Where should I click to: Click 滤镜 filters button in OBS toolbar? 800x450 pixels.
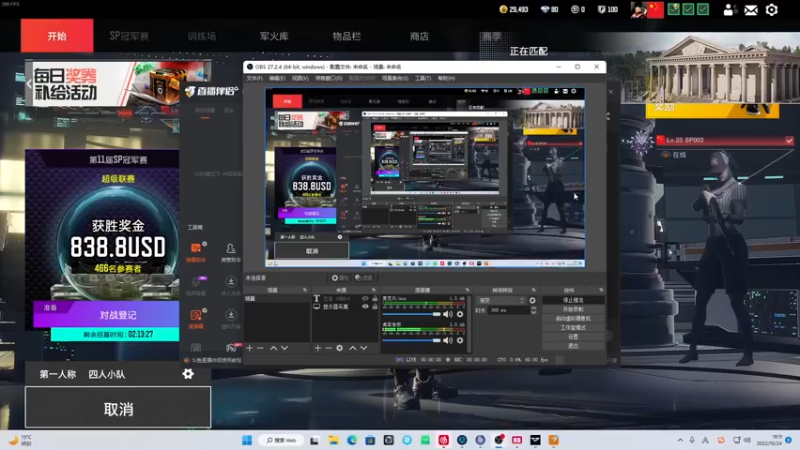363,278
